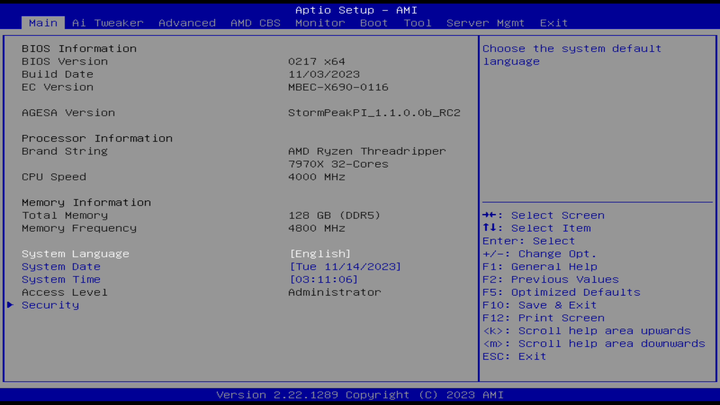Screen dimensions: 720x405
Task: Click the AMD Ryzen Threadripper brand string
Action: [367, 152]
